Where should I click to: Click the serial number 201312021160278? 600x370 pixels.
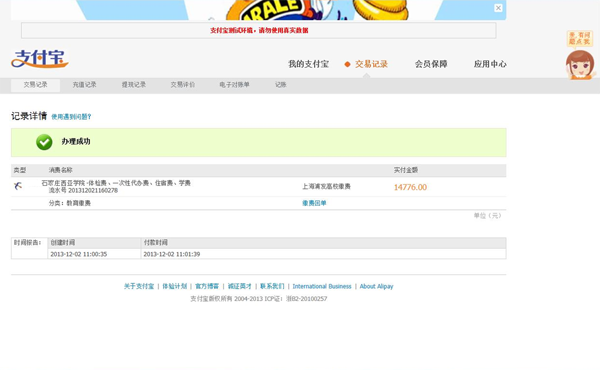click(x=93, y=190)
